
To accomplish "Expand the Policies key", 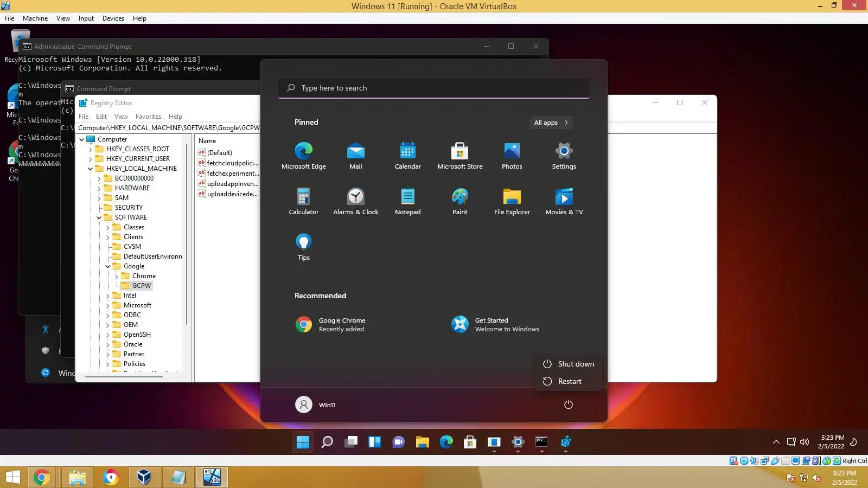I will (108, 364).
